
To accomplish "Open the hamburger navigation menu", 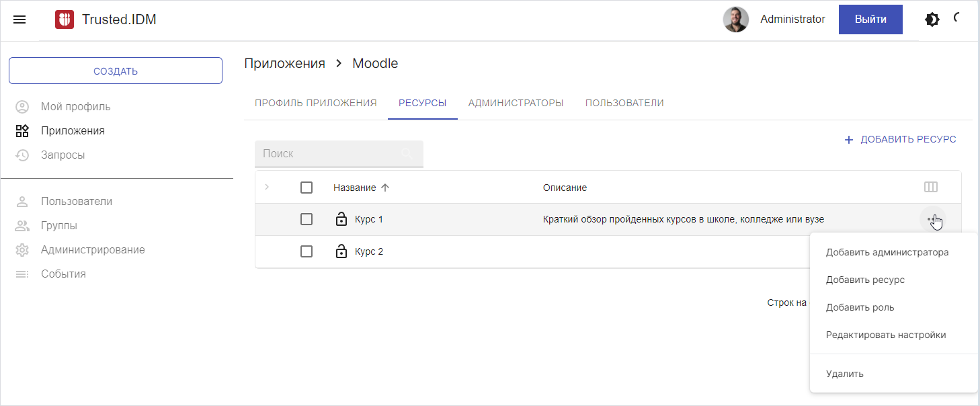I will tap(19, 19).
